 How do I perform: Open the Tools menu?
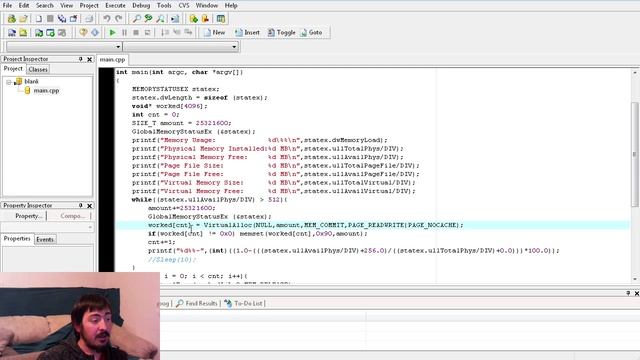click(164, 5)
